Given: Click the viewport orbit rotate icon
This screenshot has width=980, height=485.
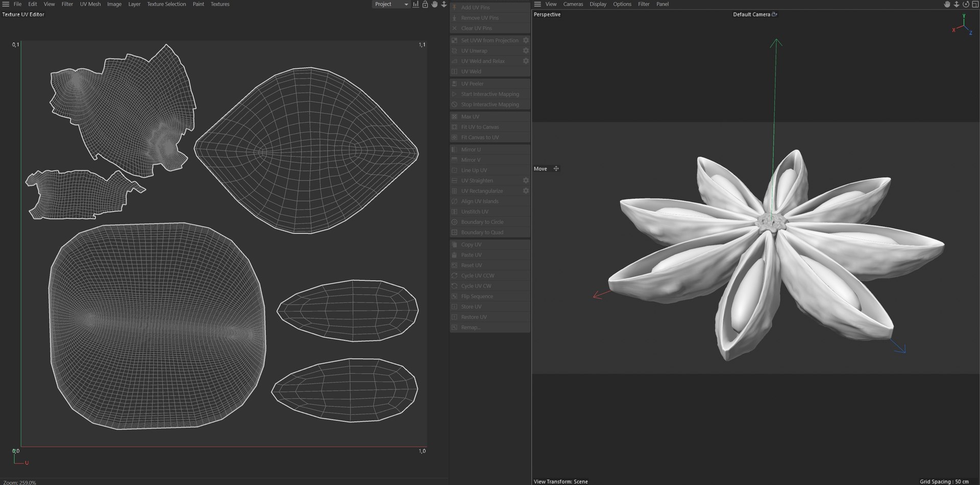Looking at the screenshot, I should point(966,4).
